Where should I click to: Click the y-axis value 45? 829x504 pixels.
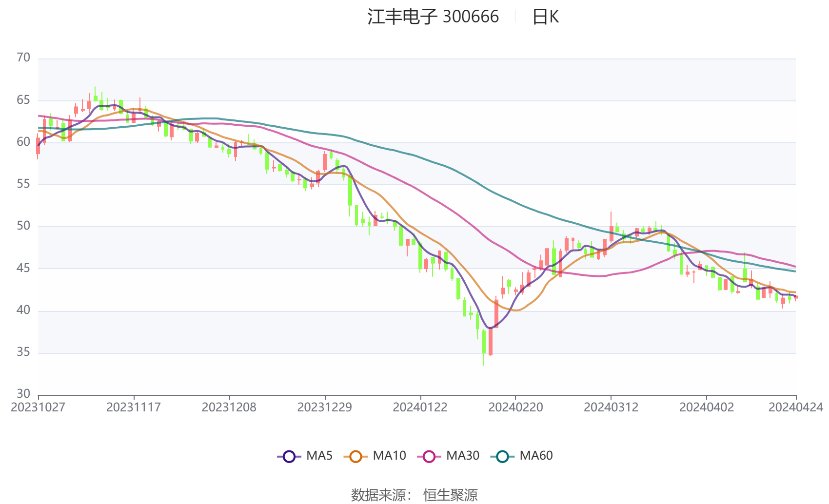coord(23,269)
